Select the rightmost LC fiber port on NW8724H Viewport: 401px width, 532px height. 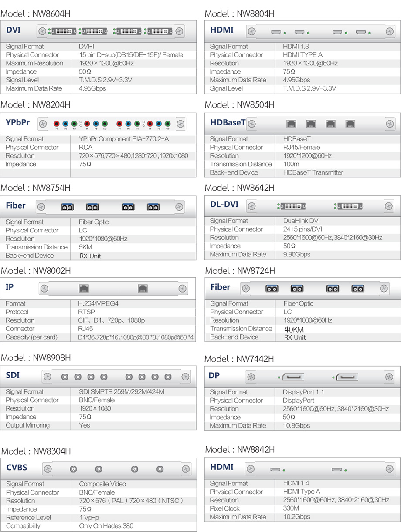point(358,288)
